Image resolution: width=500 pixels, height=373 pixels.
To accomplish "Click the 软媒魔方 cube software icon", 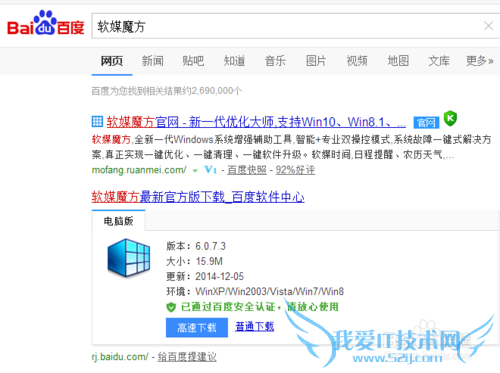I will click(129, 258).
